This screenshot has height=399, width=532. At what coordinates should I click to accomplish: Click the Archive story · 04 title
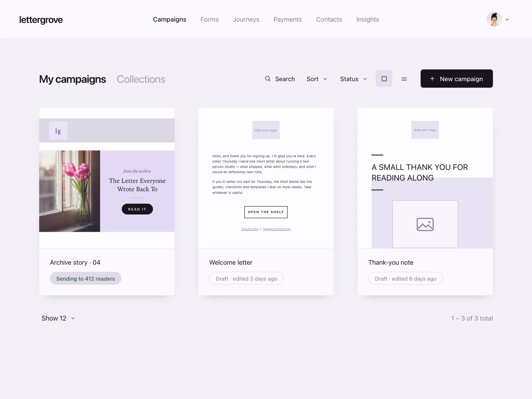click(x=75, y=262)
